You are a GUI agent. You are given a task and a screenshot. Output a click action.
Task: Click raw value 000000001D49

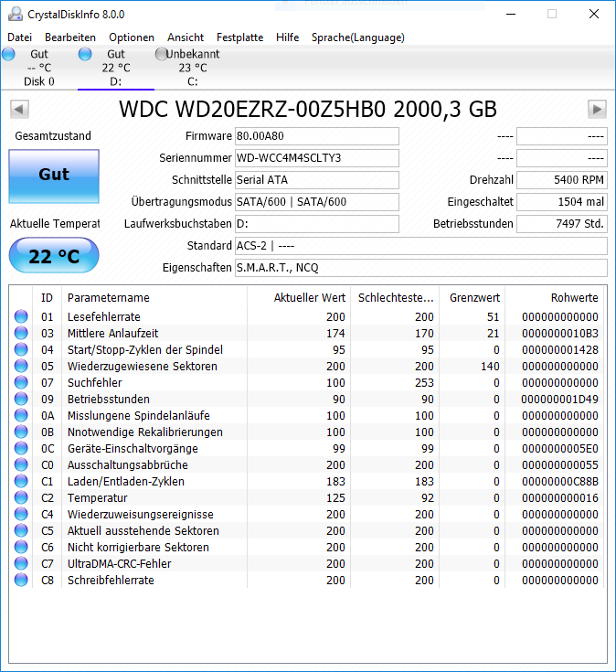[x=560, y=400]
